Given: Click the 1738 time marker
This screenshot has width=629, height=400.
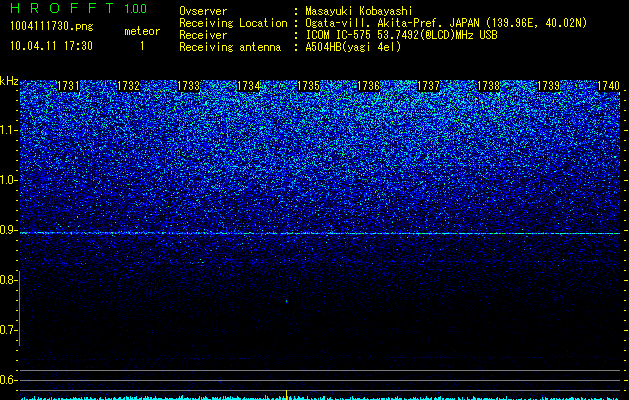Looking at the screenshot, I should (489, 86).
